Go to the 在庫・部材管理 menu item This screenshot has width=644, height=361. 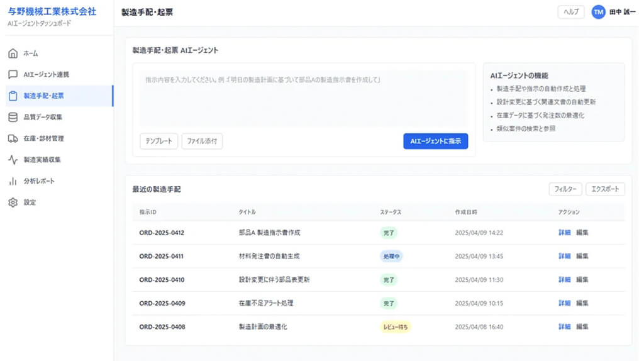[43, 138]
